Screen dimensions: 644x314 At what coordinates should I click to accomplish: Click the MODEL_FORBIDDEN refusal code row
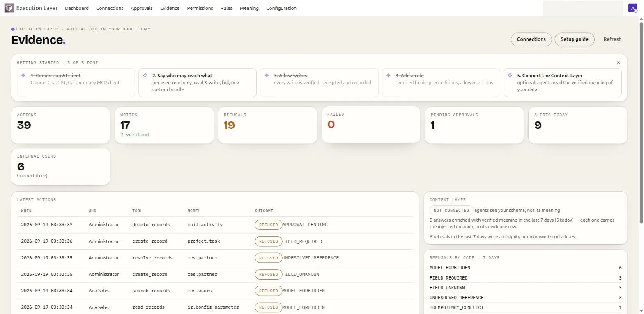[x=525, y=268]
